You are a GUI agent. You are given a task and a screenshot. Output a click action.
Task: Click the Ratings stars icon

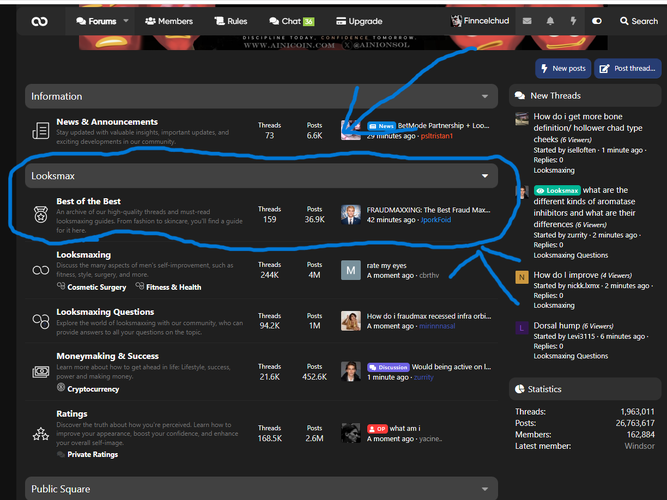coord(41,434)
